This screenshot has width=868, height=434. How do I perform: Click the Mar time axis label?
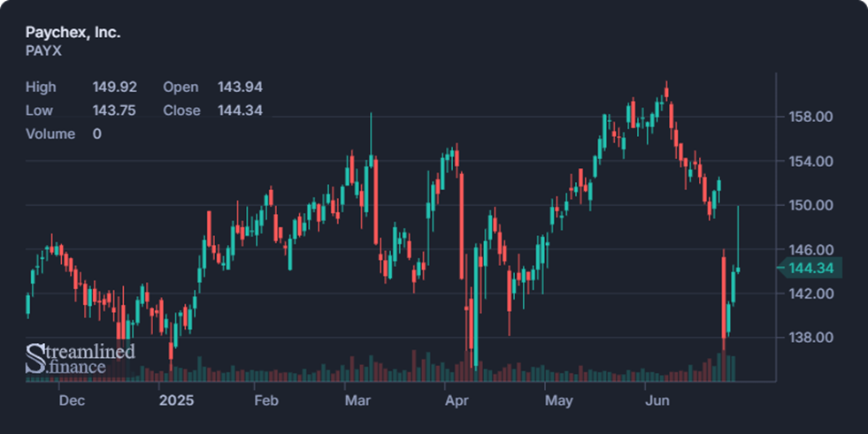click(357, 400)
